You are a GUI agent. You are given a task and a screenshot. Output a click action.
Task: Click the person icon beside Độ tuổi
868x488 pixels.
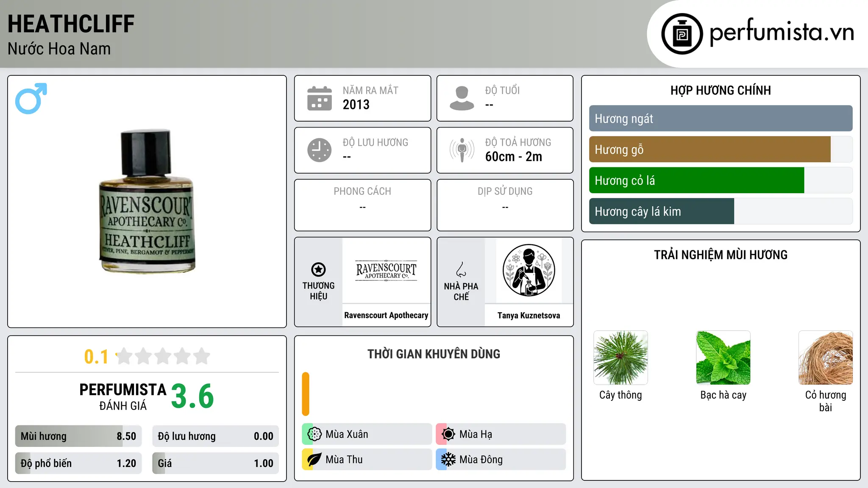[462, 98]
